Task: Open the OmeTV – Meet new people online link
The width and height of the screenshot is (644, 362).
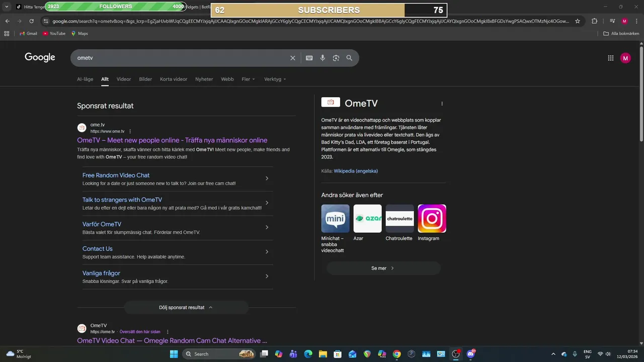Action: [x=172, y=140]
